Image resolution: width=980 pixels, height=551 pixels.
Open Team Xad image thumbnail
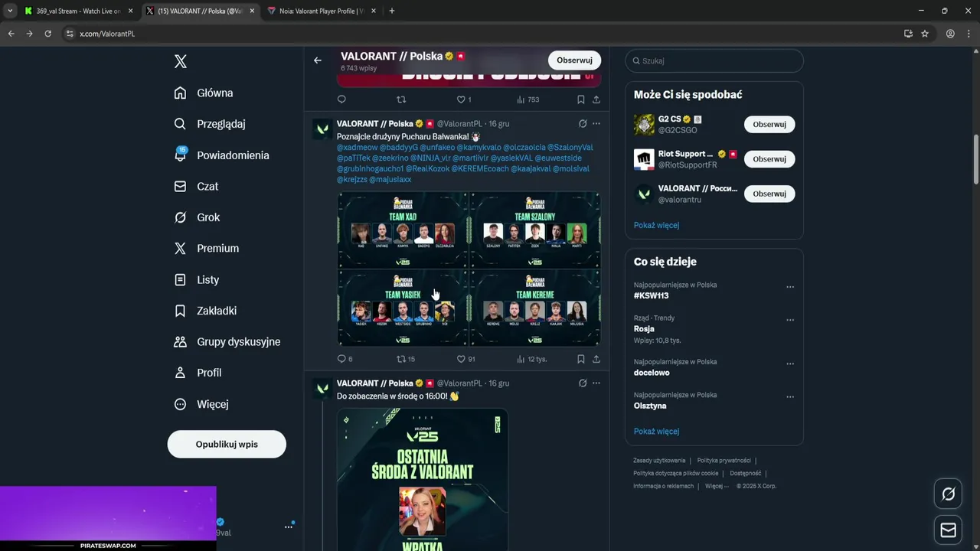[x=403, y=230]
